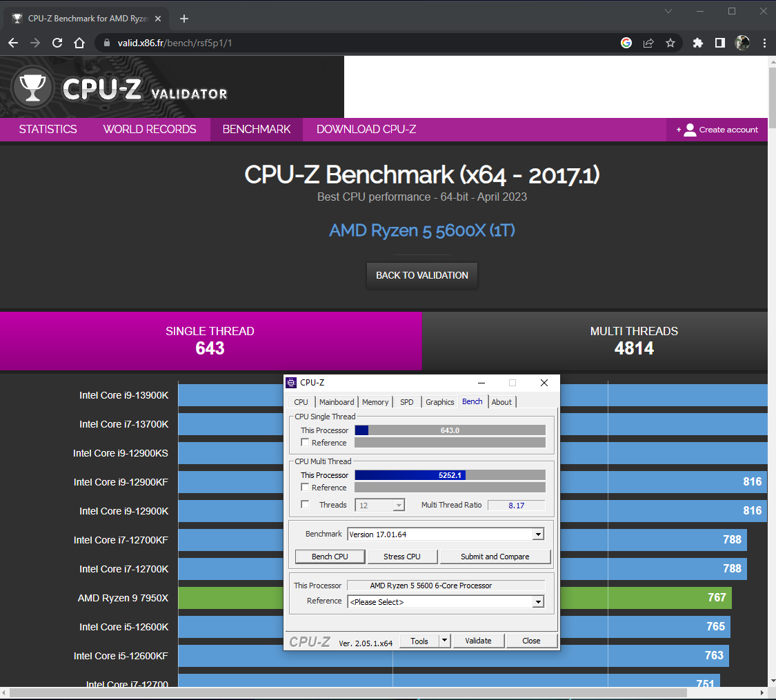
Task: Open the tab search chevron in title bar
Action: click(668, 11)
